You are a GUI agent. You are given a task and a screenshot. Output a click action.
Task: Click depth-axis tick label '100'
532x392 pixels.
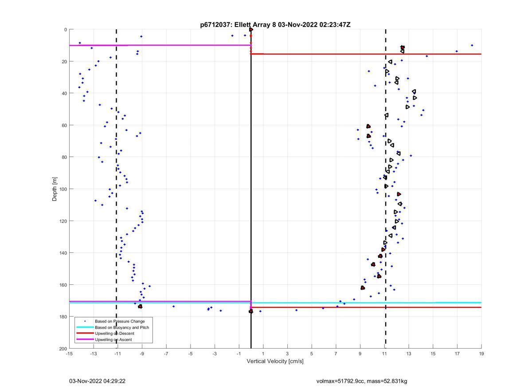pos(63,189)
